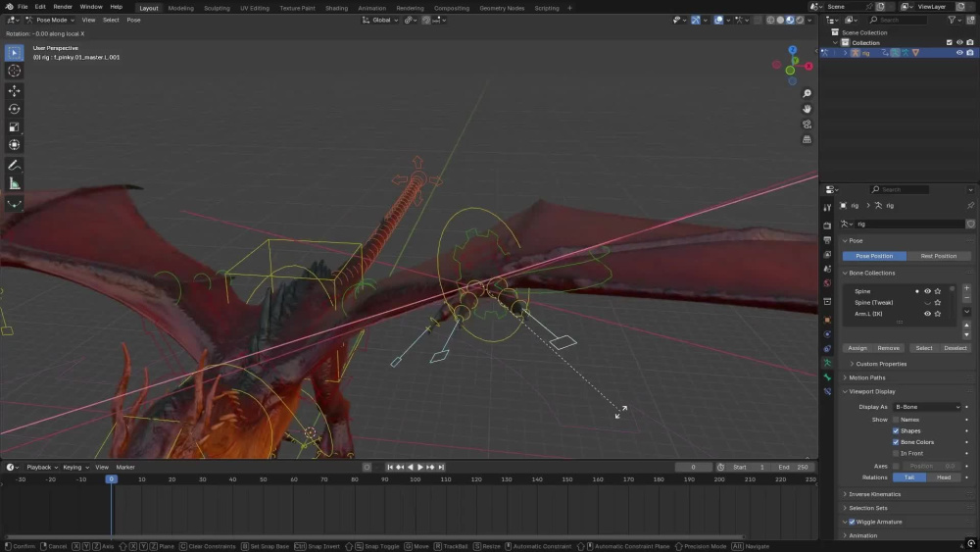Select rendered viewport shading icon
Image resolution: width=980 pixels, height=552 pixels.
pyautogui.click(x=800, y=20)
